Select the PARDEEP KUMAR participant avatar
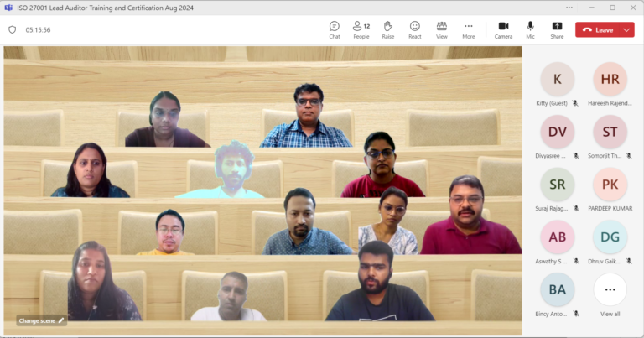 pyautogui.click(x=610, y=185)
